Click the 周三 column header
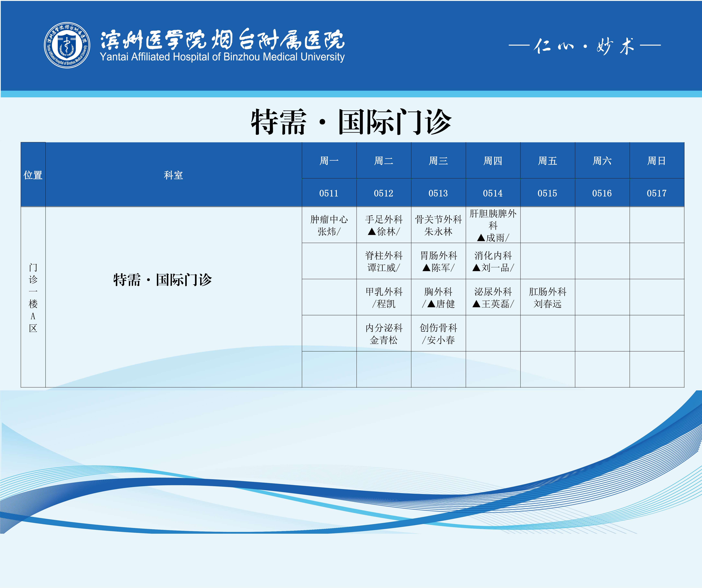 click(x=438, y=161)
